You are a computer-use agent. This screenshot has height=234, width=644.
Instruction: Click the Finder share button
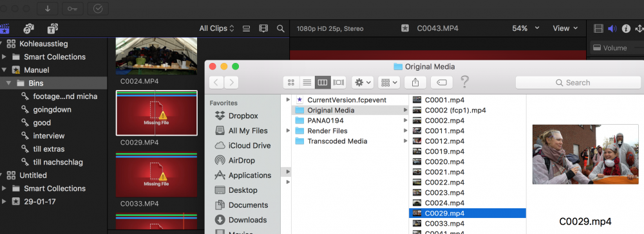click(x=415, y=82)
